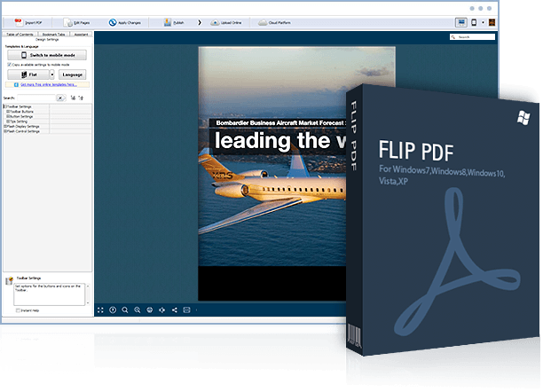Click the collapse all settings icon
The image size is (543, 392).
coord(81,98)
